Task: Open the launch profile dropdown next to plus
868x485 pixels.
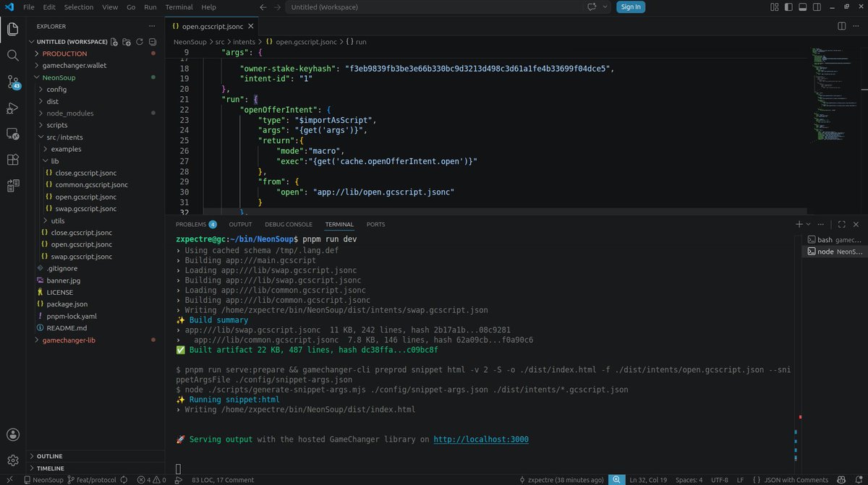Action: (809, 225)
